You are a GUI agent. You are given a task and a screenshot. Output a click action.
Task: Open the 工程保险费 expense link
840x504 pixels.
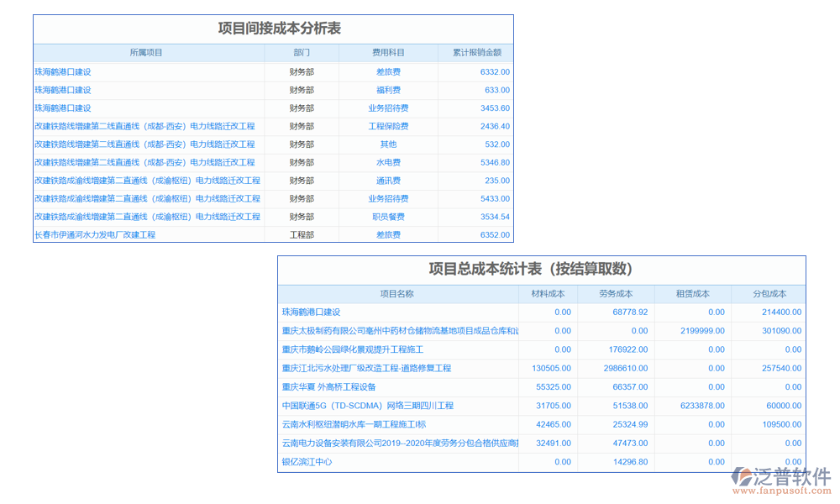(388, 126)
